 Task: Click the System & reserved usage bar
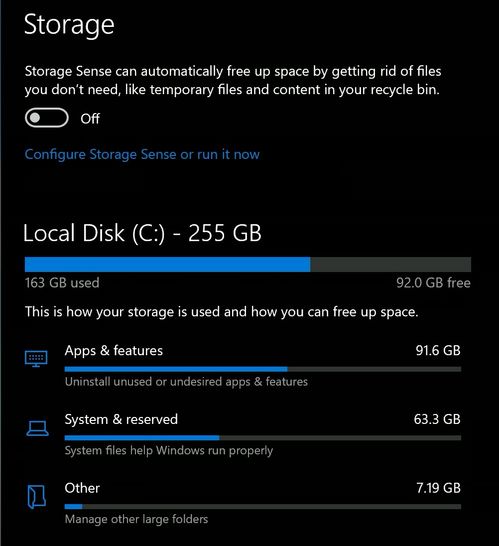(x=263, y=438)
